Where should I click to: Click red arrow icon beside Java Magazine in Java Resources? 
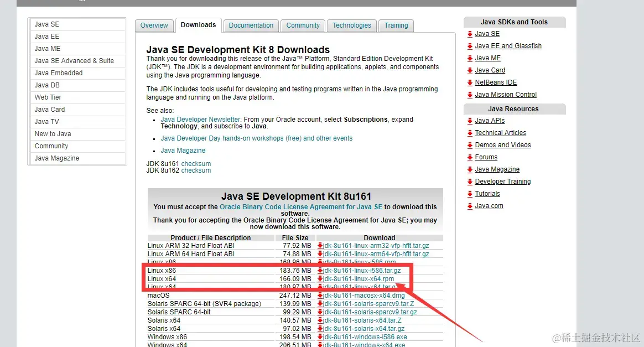pos(470,169)
